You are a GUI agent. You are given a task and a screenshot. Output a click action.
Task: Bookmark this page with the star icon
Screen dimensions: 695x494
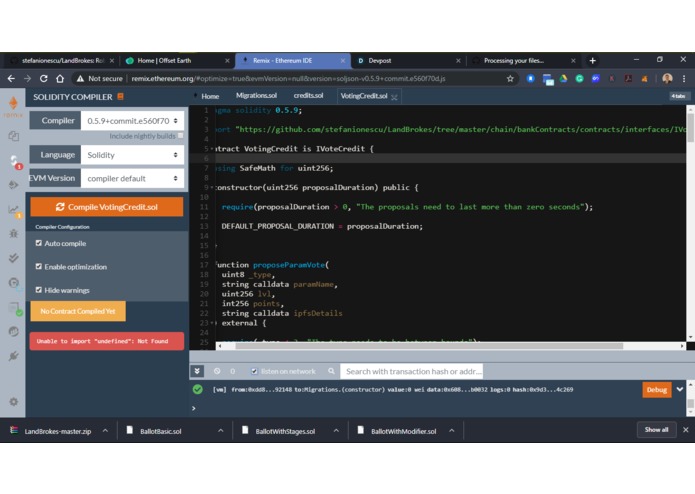(x=510, y=78)
